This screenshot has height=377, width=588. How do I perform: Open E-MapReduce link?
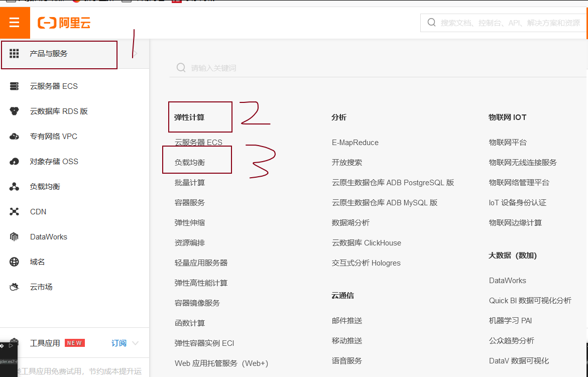(x=355, y=143)
